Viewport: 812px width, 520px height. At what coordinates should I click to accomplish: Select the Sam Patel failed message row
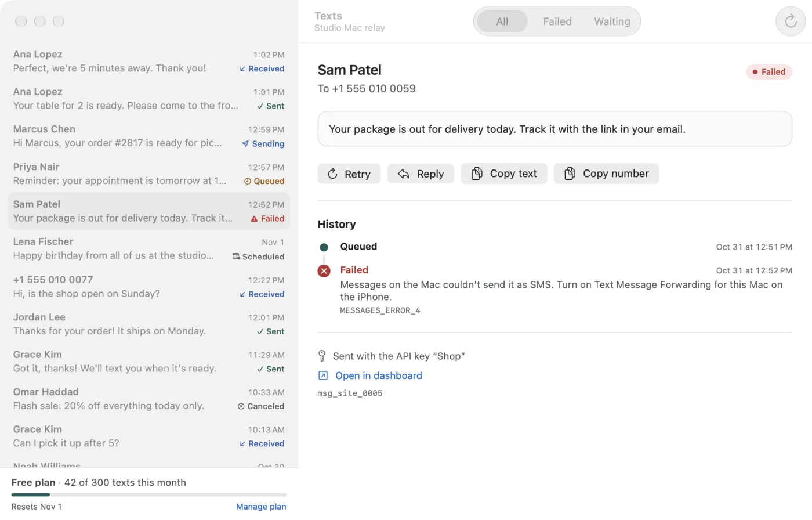[148, 211]
